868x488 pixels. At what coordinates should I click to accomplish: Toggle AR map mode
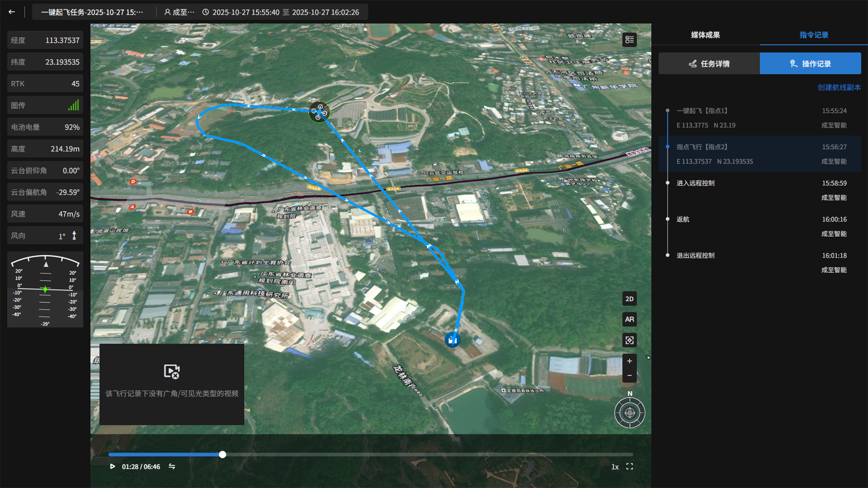pyautogui.click(x=629, y=319)
